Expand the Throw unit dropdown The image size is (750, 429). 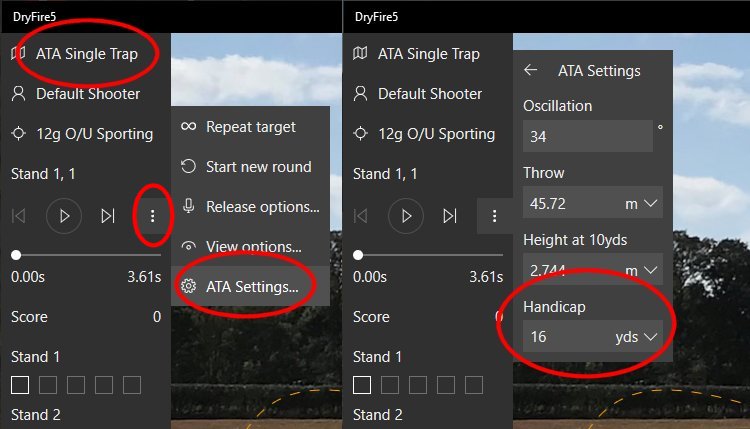point(652,204)
